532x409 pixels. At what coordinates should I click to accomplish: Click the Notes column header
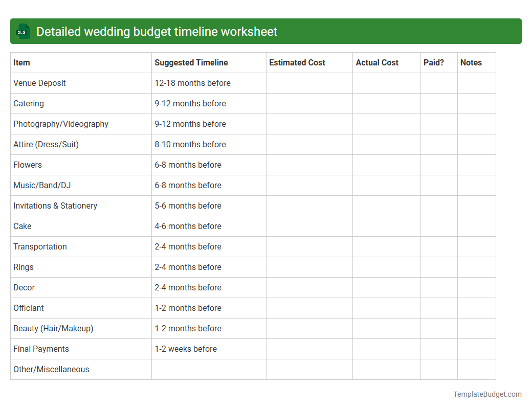coord(471,62)
